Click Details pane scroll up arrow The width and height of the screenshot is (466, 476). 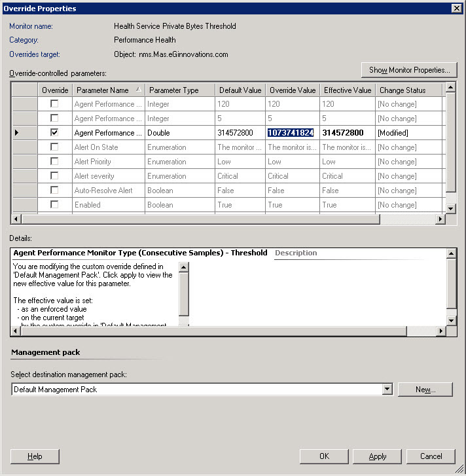(451, 253)
